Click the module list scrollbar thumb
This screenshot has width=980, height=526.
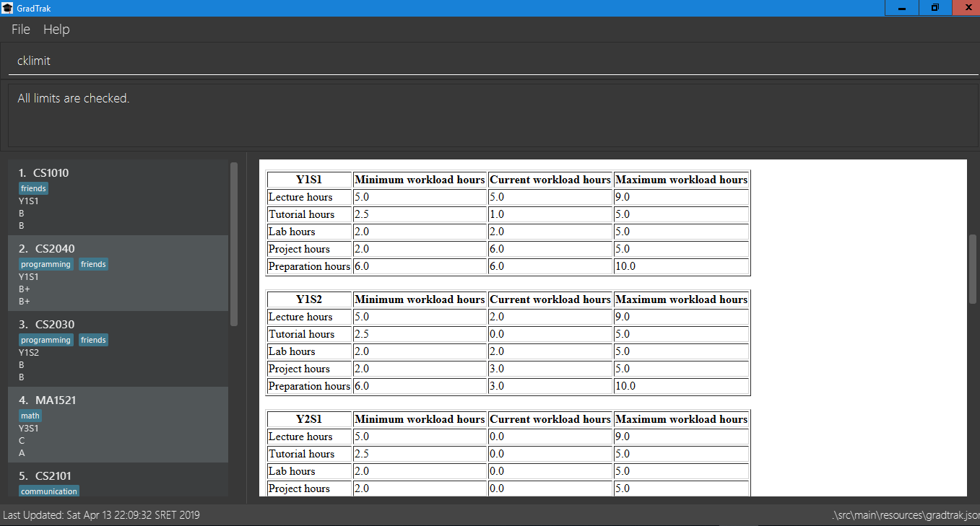(x=233, y=244)
